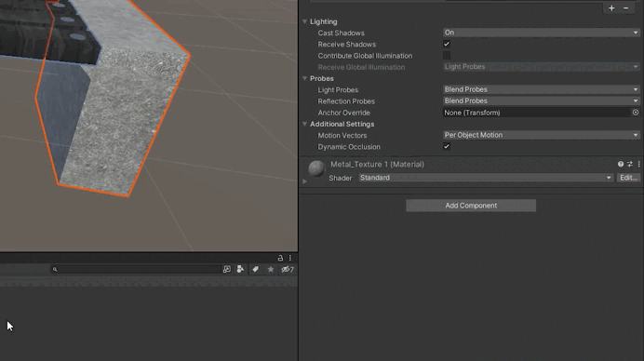Viewport: 644px width, 361px height.
Task: Open material presets icon
Action: (x=630, y=164)
